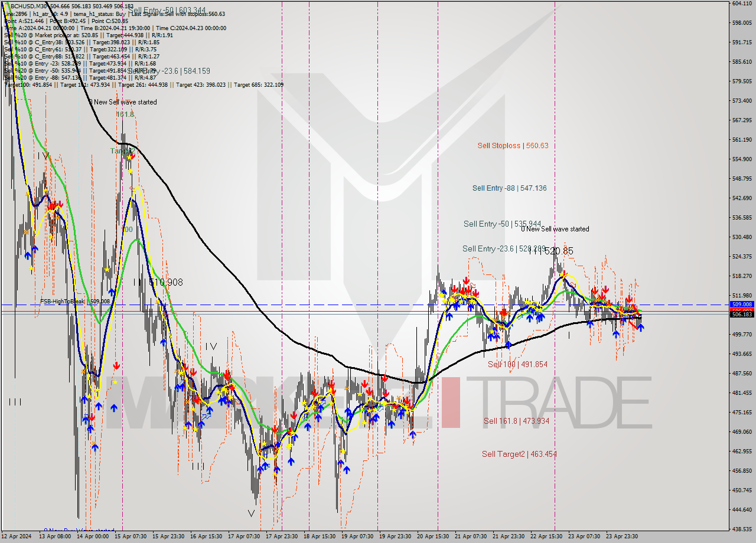Click the 530.480 price axis label

742,237
